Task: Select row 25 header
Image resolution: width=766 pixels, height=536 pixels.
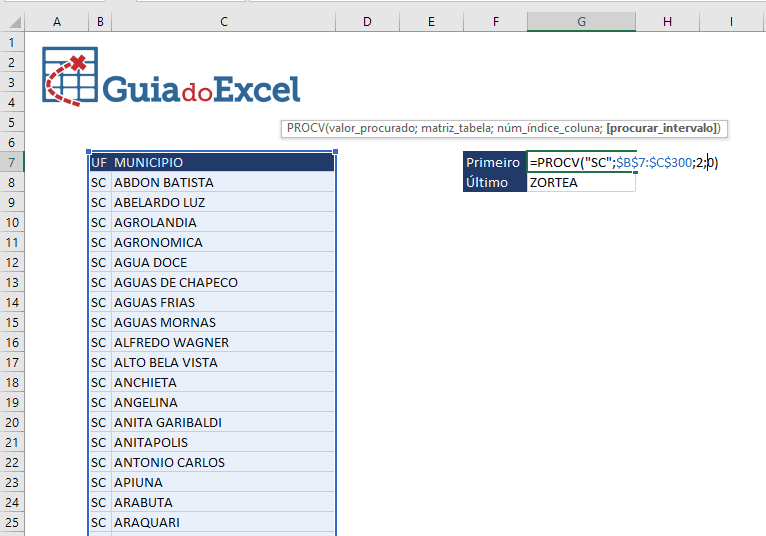Action: point(12,522)
